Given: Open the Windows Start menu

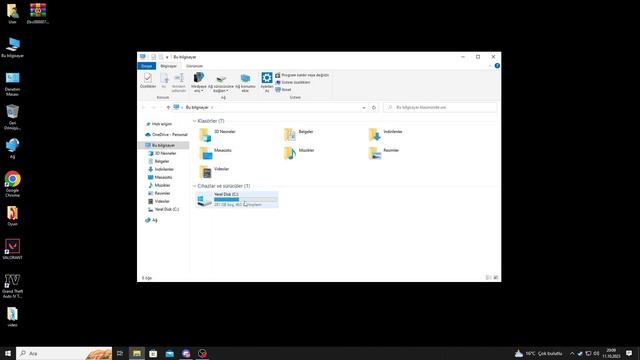Looking at the screenshot, I should pos(8,353).
